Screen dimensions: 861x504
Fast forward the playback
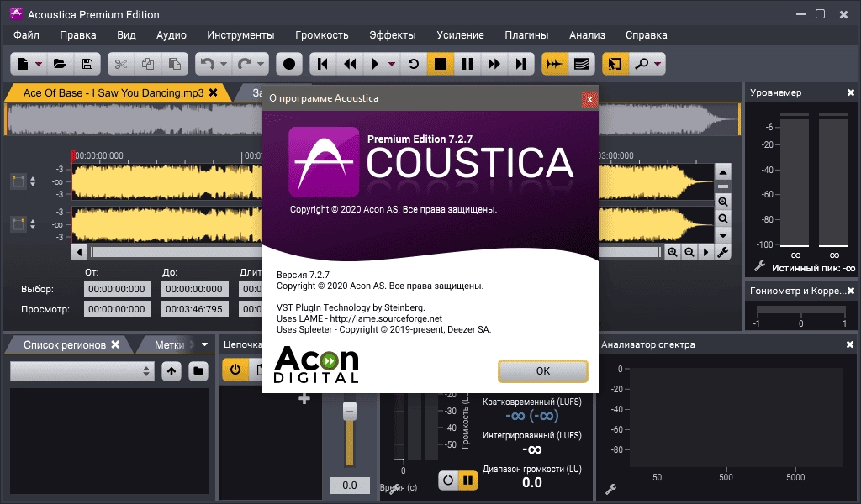point(494,64)
